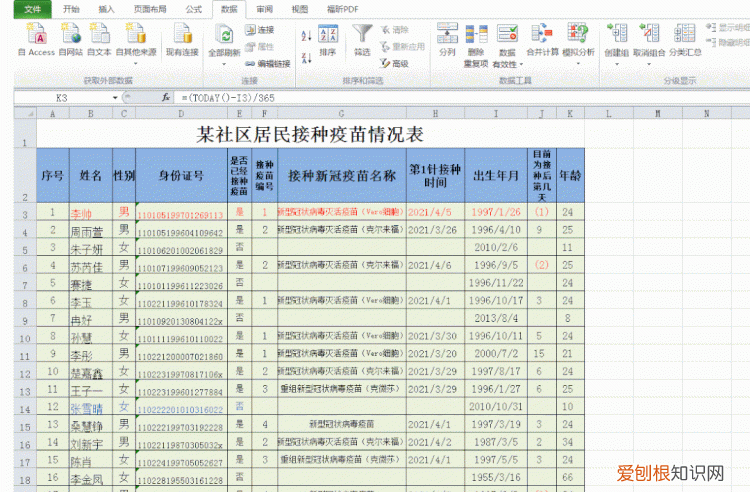Expand 数据有效性 dropdown arrow
This screenshot has height=492, width=750.
coord(521,64)
